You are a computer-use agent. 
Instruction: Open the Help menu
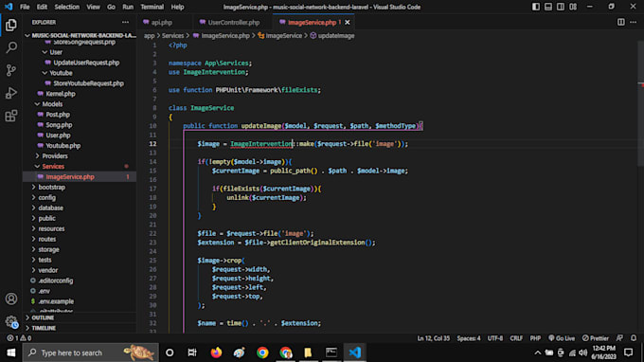click(x=177, y=7)
